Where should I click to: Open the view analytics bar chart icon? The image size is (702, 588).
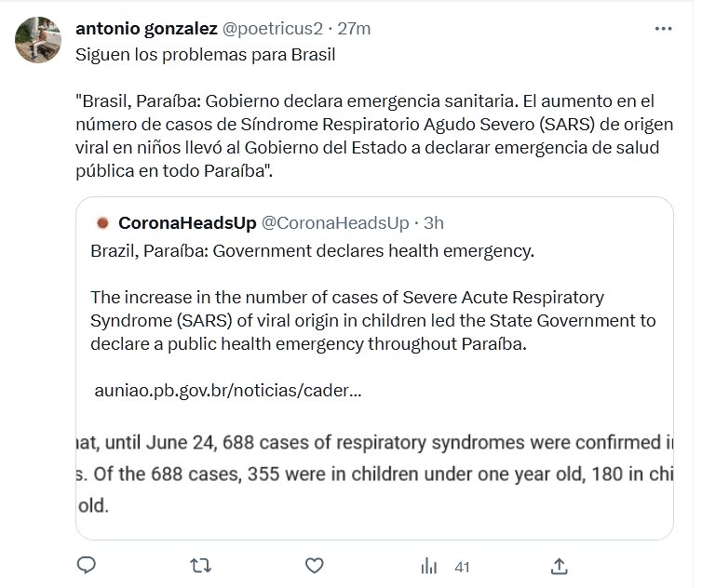coord(429,565)
